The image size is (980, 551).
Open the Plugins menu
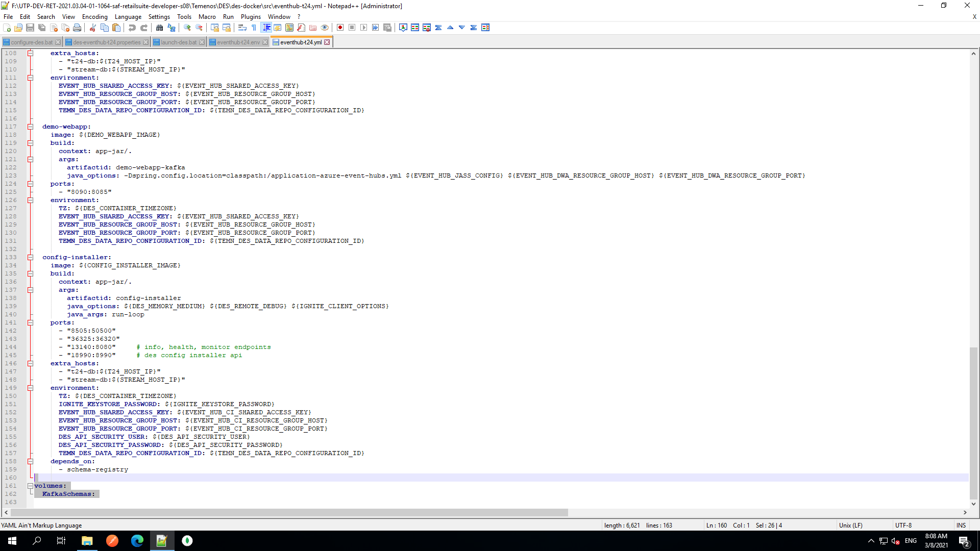point(251,17)
